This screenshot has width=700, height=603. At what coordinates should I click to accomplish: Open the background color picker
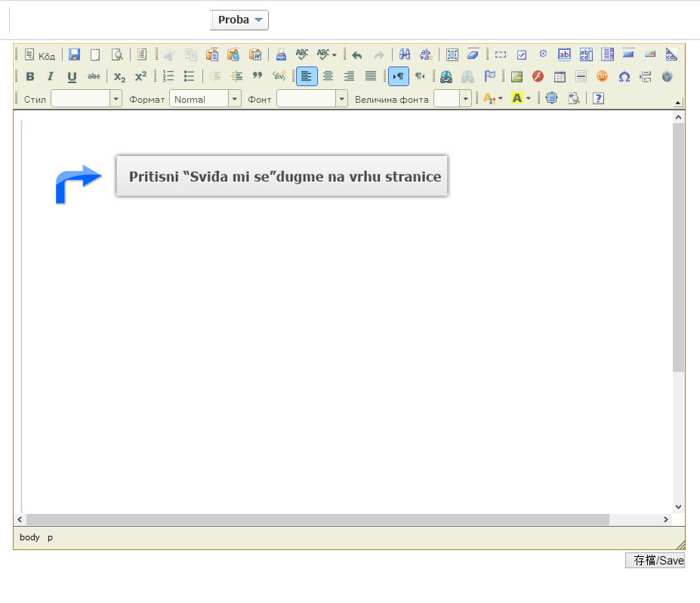(x=520, y=98)
